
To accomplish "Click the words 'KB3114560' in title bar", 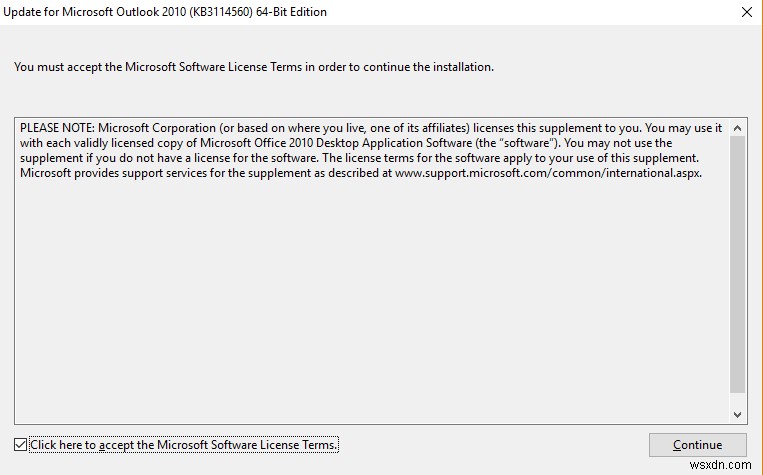I will coord(206,12).
